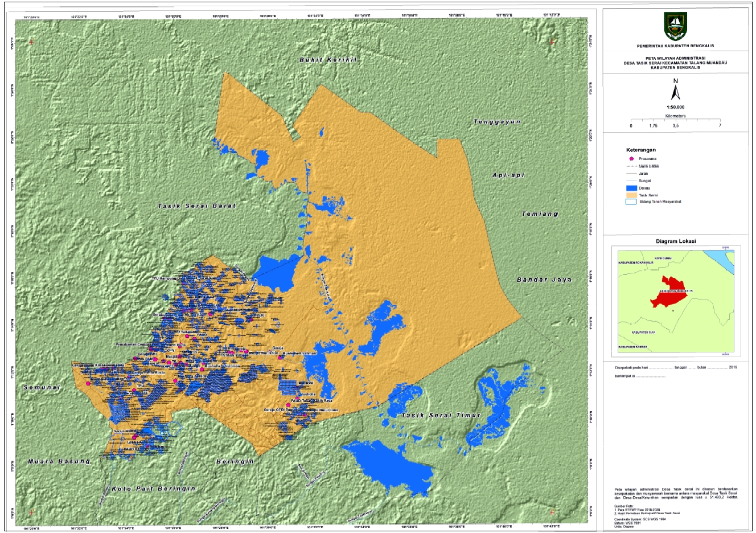Click the Sungai line symbol in legend
Image resolution: width=756 pixels, height=533 pixels.
pyautogui.click(x=630, y=181)
